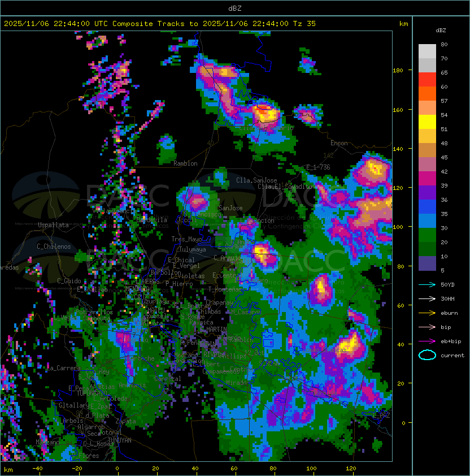Click the Zapata location label
Image resolution: width=470 pixels, height=476 pixels.
(125, 421)
